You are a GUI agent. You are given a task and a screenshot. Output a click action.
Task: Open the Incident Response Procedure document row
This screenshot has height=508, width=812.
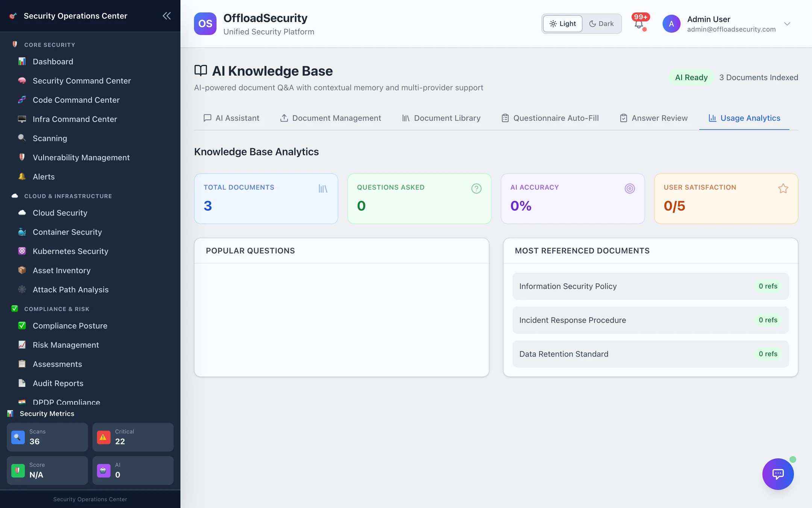coord(651,320)
